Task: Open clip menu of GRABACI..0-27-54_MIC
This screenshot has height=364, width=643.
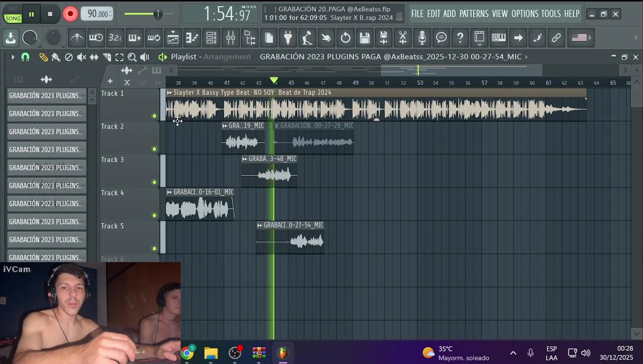Action: (x=260, y=225)
